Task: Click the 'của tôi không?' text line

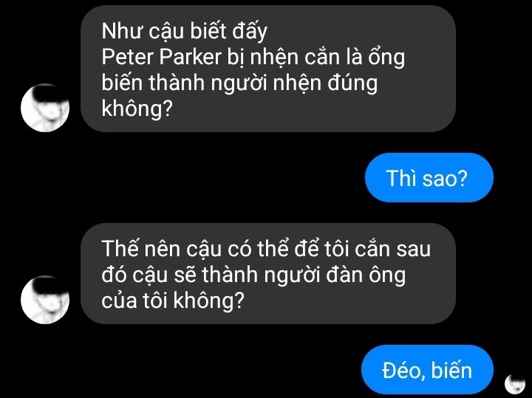Action: pos(173,301)
